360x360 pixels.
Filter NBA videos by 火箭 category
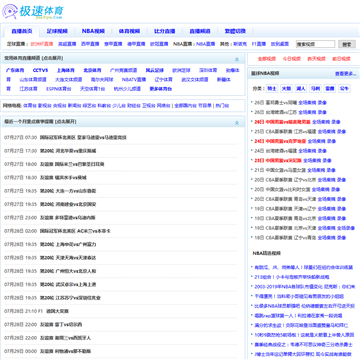(286, 89)
